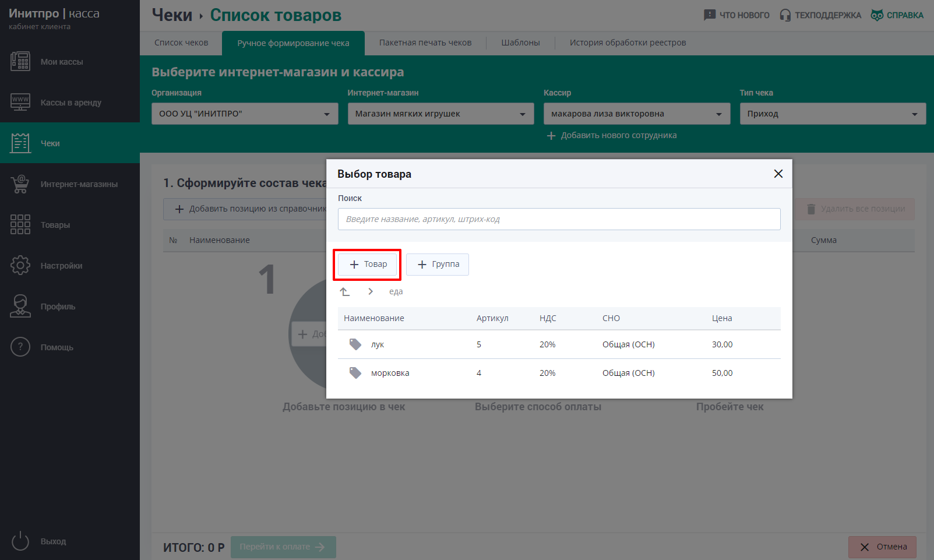Click the СНО column header
934x560 pixels.
[x=611, y=318]
